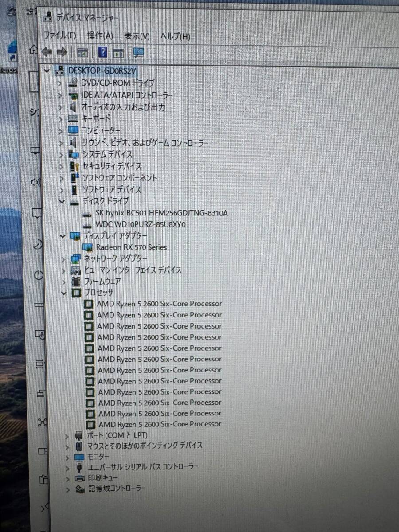Open Help via the blue question mark icon
This screenshot has width=399, height=532.
[103, 53]
